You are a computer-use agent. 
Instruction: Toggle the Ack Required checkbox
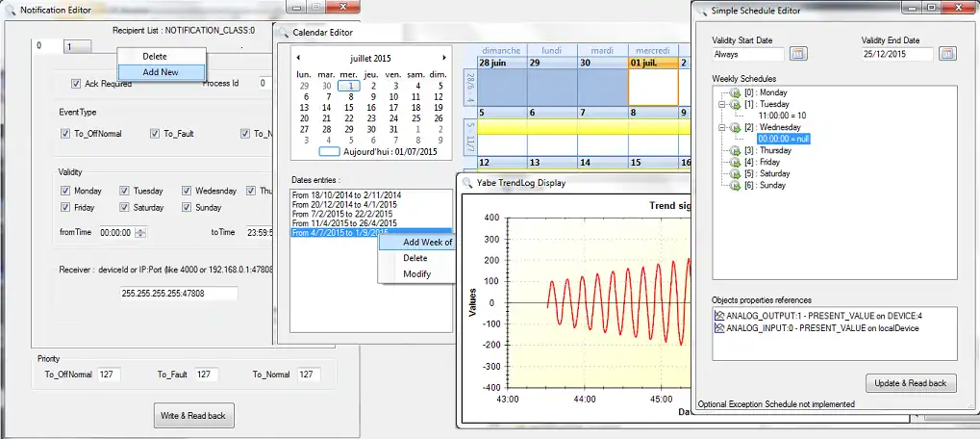point(77,84)
